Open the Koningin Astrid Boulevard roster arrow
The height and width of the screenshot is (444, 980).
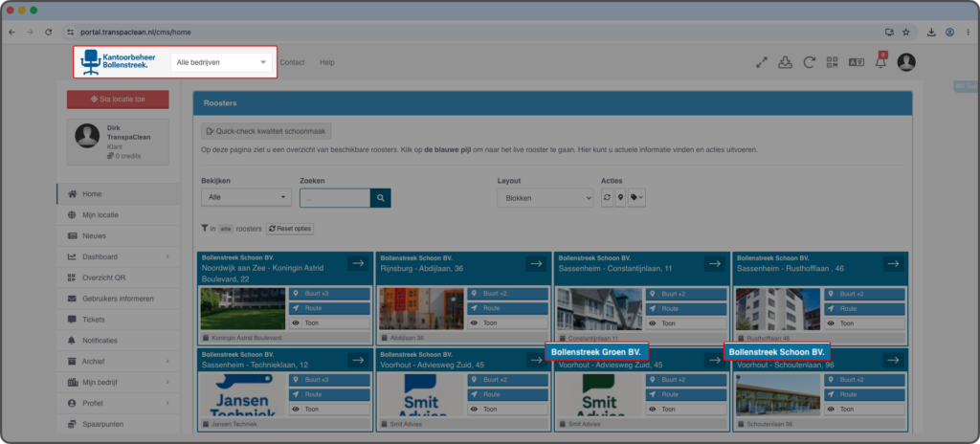(358, 263)
